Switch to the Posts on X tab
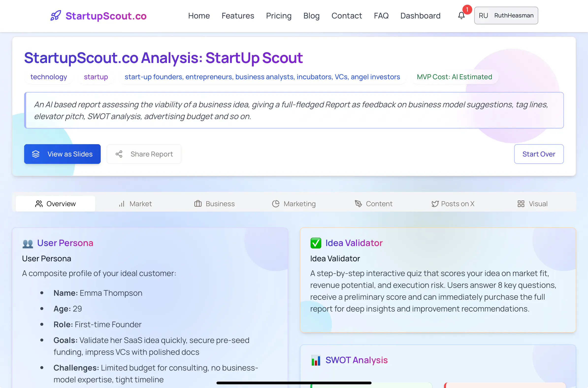Screen dimensions: 588x388 click(453, 204)
